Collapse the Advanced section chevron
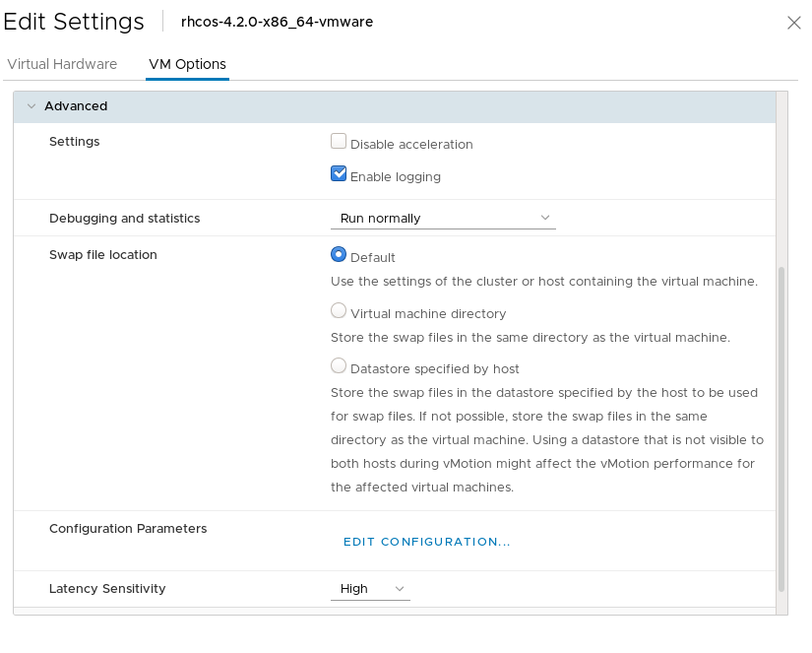Screen dimensions: 812x653 (x=31, y=106)
